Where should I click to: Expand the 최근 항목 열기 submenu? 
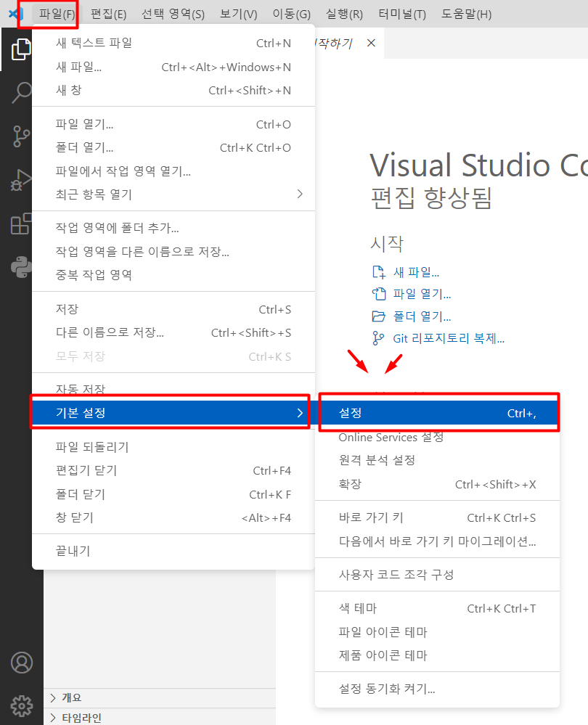point(173,194)
